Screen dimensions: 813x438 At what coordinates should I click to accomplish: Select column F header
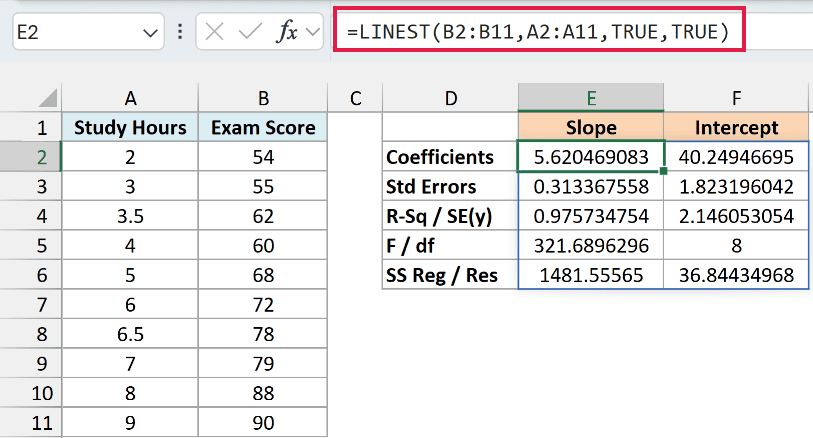click(x=736, y=98)
